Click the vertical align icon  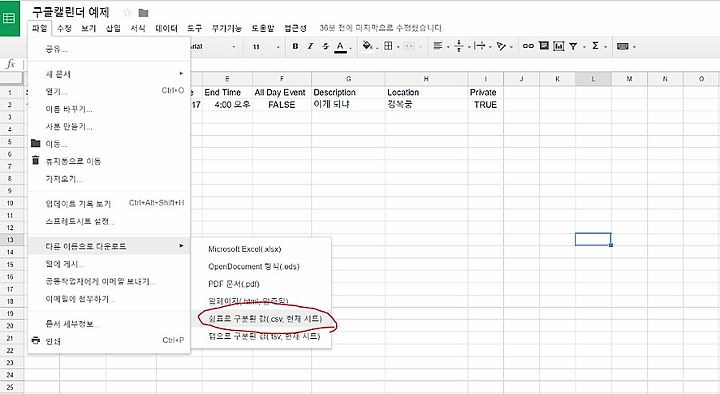(x=459, y=46)
